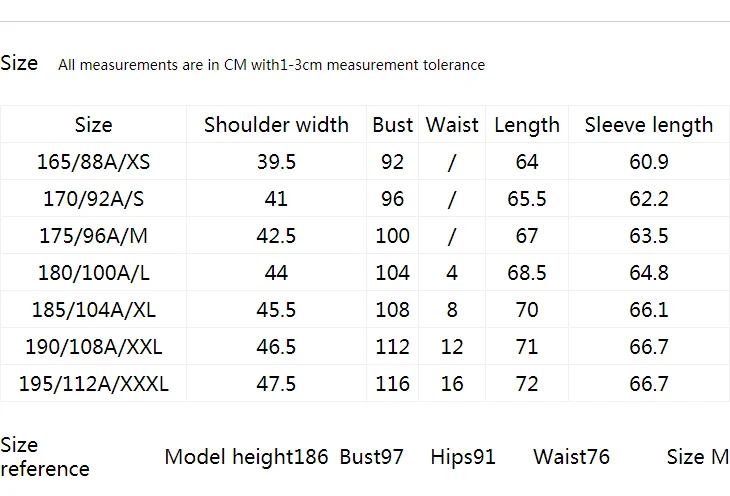Click the Waist76 reference text
The image size is (730, 496).
pyautogui.click(x=571, y=456)
